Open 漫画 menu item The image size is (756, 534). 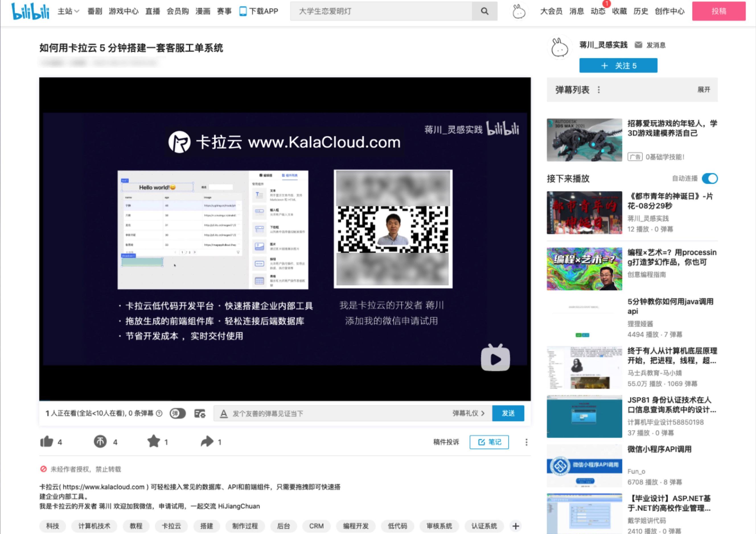coord(203,11)
